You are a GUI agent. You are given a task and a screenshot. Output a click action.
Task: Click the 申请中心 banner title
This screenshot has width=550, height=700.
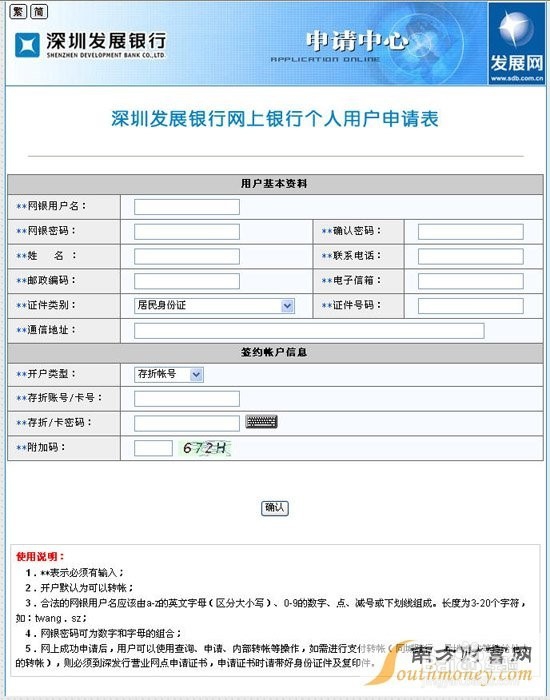pos(357,41)
